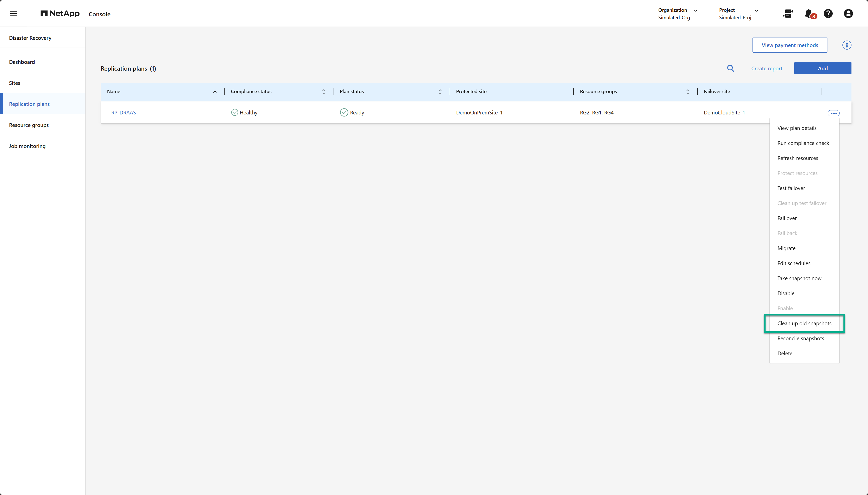Click the search magnifier above table
The height and width of the screenshot is (495, 868).
click(730, 68)
